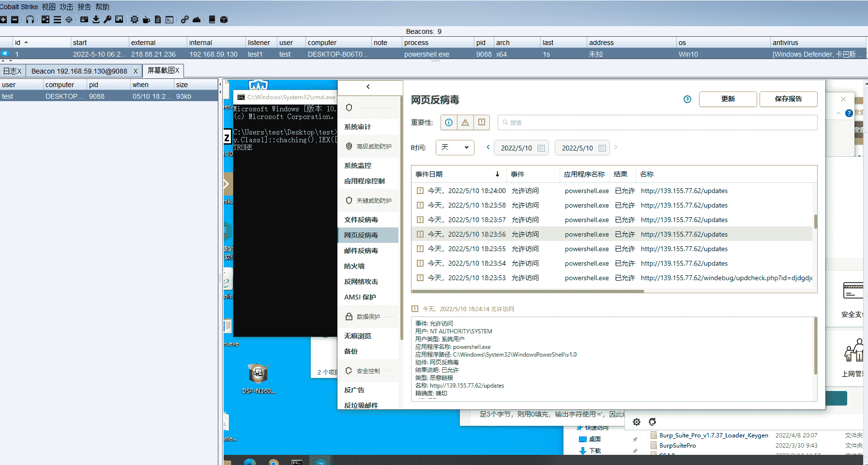Switch to Beacon 192.168.59.130@9088 tab
Viewport: 868px width, 465px height.
(x=79, y=71)
